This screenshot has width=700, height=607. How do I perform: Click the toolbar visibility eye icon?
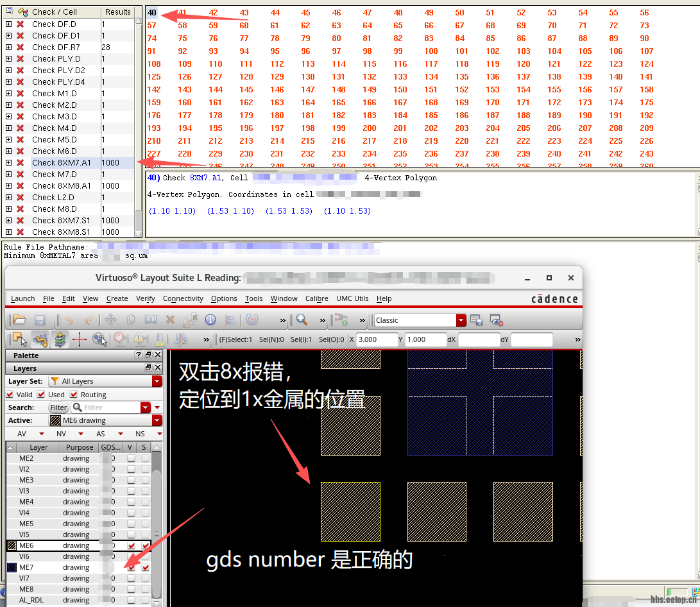[x=496, y=320]
